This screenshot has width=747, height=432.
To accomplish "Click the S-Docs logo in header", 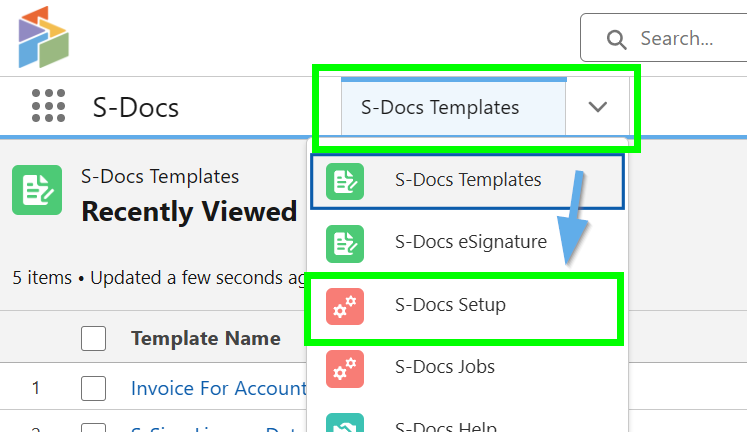I will [x=43, y=36].
